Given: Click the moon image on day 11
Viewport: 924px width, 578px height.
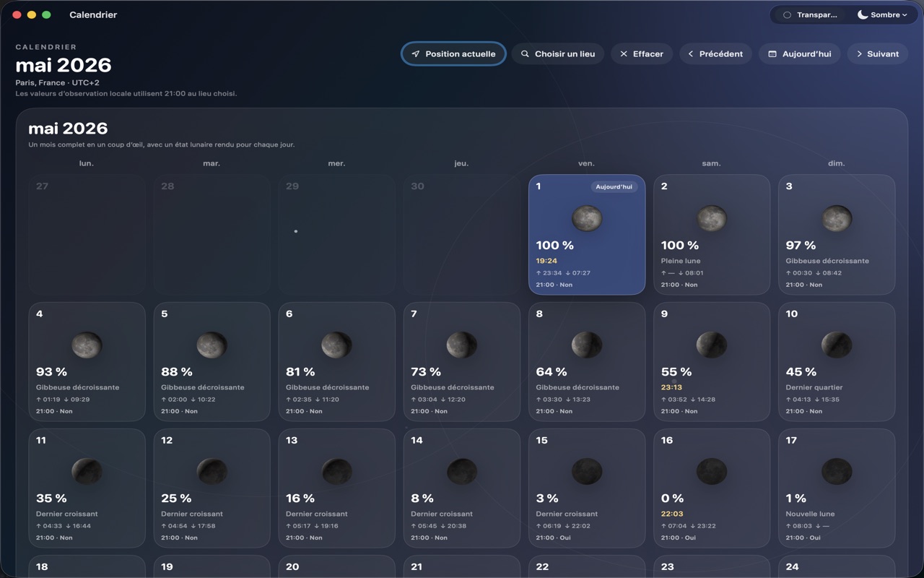Looking at the screenshot, I should tap(87, 471).
